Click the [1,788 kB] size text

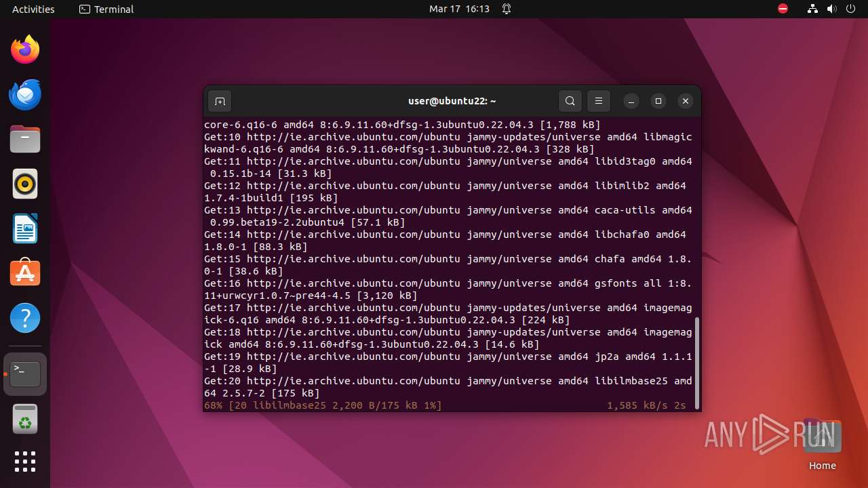pyautogui.click(x=570, y=125)
